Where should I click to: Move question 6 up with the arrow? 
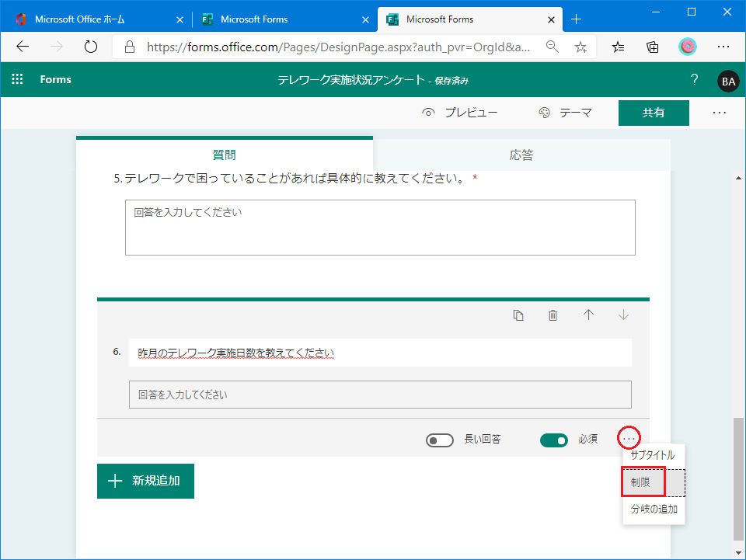click(x=588, y=315)
